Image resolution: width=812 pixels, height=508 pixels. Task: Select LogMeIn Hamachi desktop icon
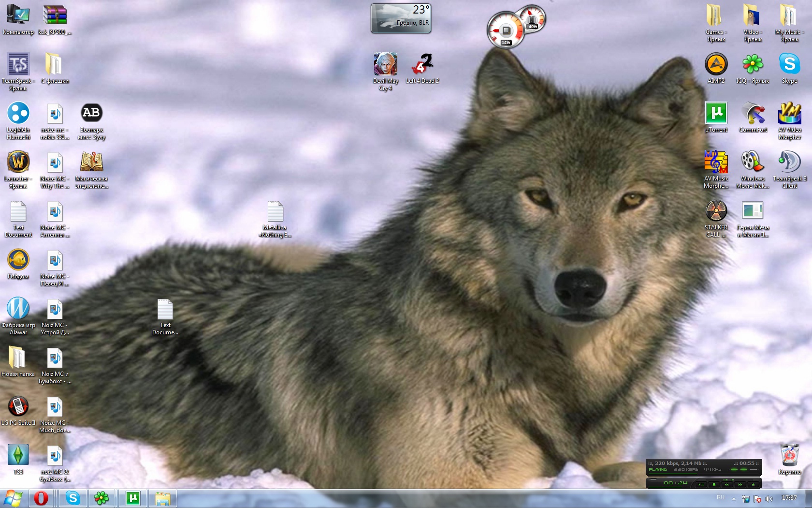click(18, 113)
